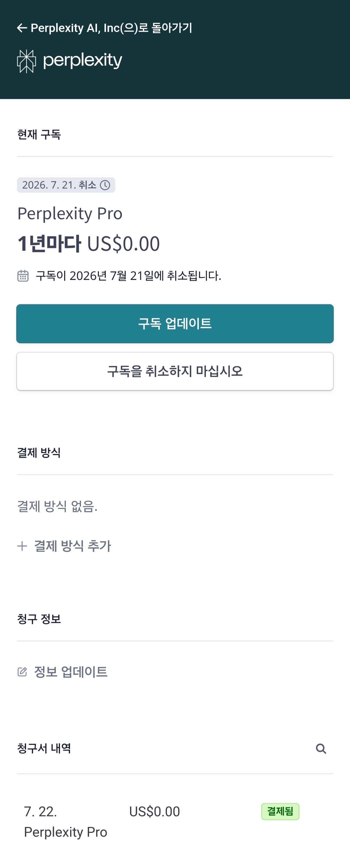Click the clock icon in cancellation badge
The height and width of the screenshot is (868, 350).
[105, 185]
